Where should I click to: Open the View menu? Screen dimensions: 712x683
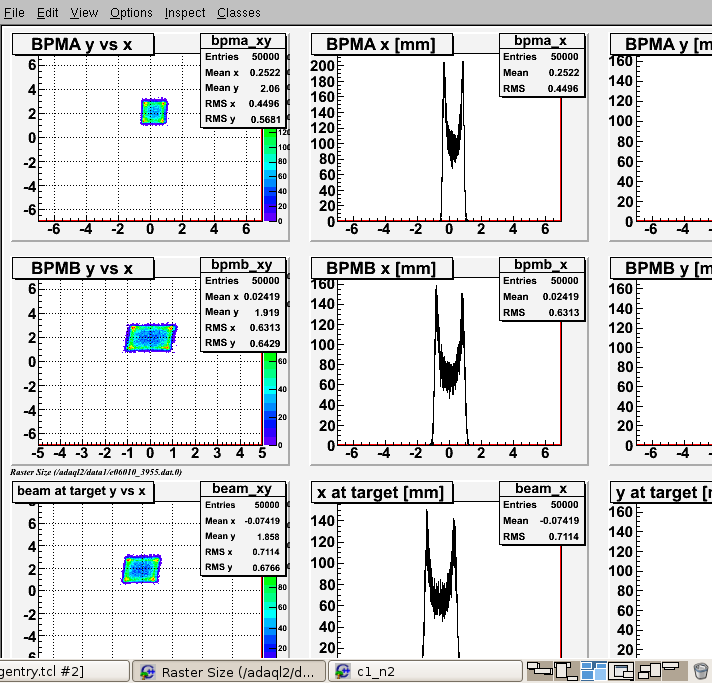[84, 13]
